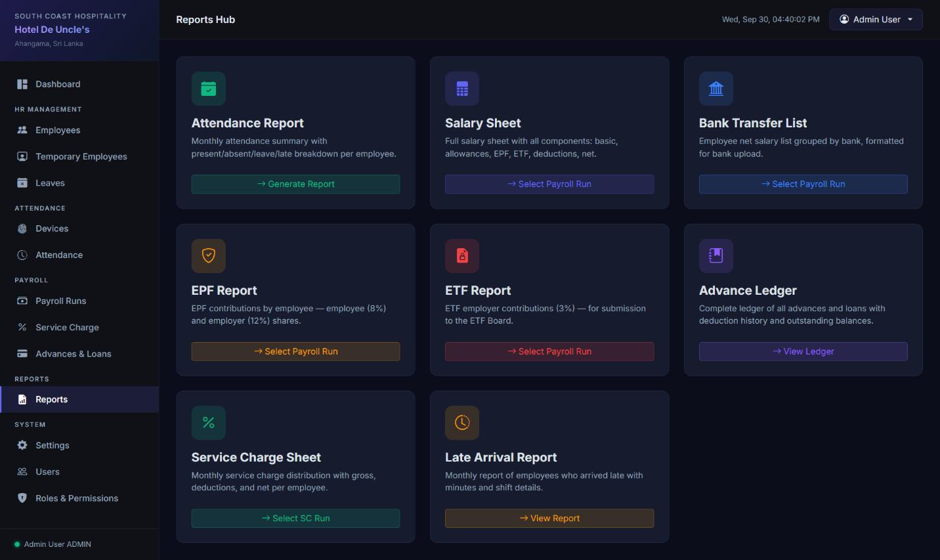Viewport: 940px width, 560px height.
Task: Click the Attendance clock icon in sidebar
Action: (x=22, y=255)
